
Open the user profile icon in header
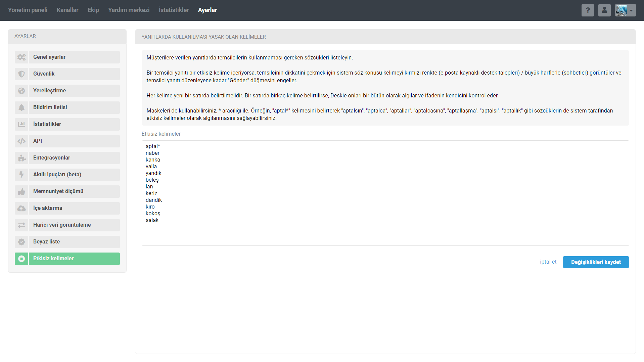tap(604, 10)
